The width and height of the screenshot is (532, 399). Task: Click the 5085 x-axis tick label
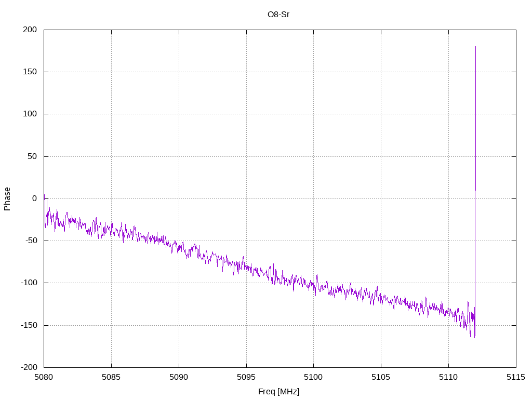pos(111,377)
